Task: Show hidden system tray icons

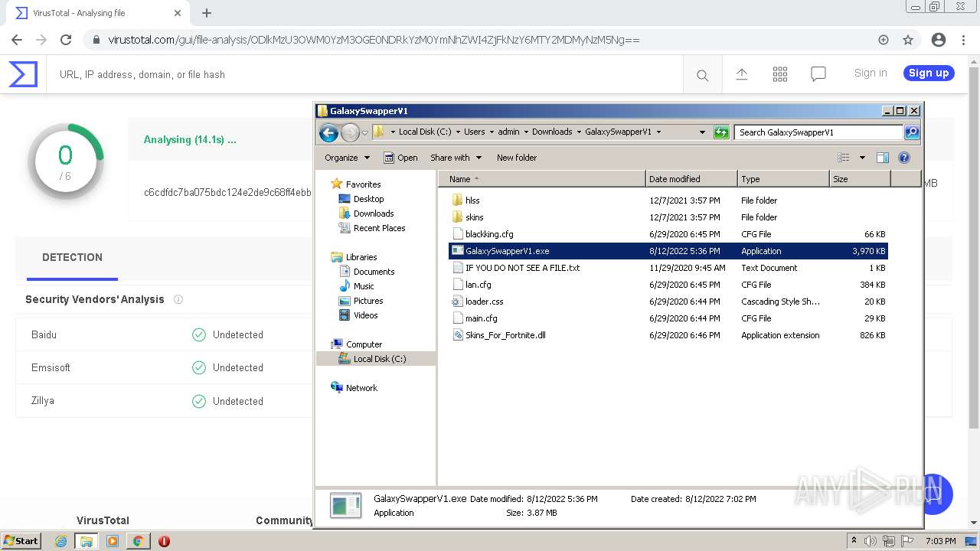Action: [854, 541]
